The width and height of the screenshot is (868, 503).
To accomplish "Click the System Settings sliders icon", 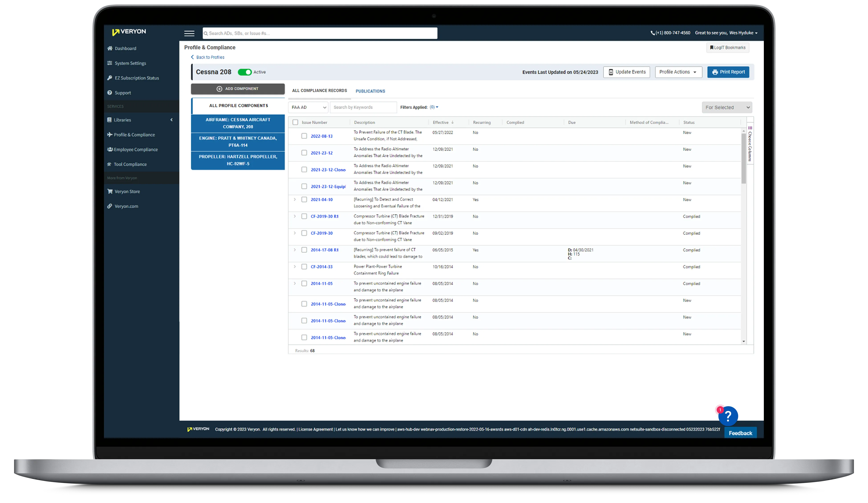I will click(110, 63).
